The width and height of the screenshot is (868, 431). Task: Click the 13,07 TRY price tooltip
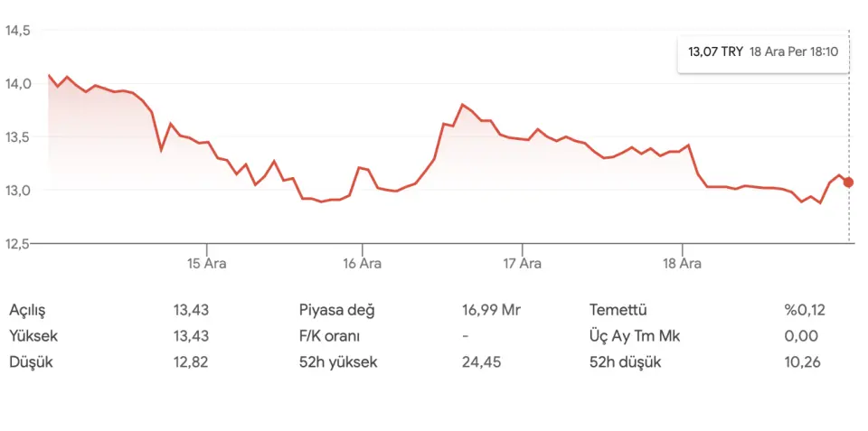click(763, 52)
